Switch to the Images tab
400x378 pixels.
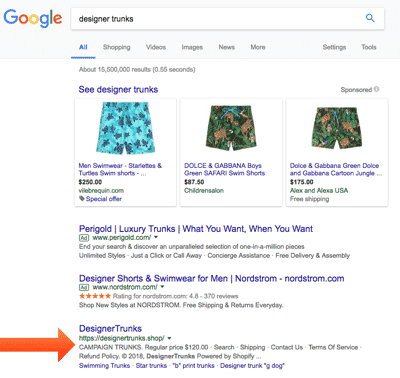point(192,47)
